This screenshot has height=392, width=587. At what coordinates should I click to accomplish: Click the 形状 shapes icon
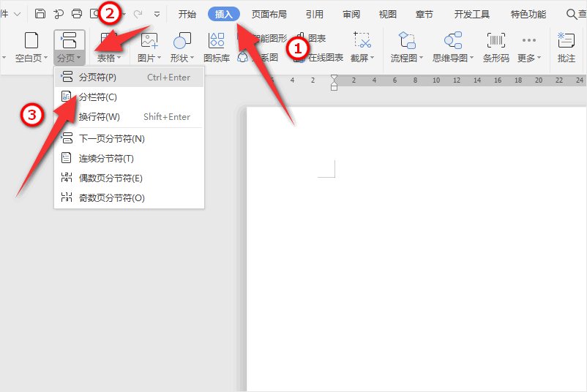182,40
